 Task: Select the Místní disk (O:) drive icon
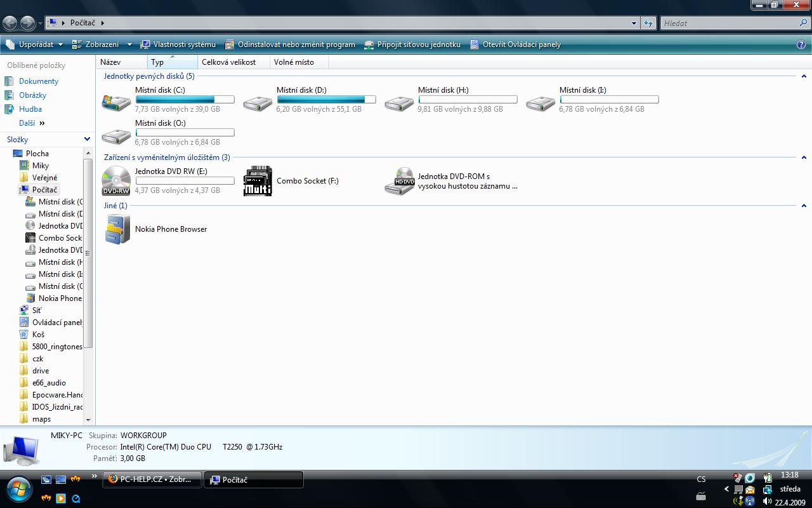117,136
